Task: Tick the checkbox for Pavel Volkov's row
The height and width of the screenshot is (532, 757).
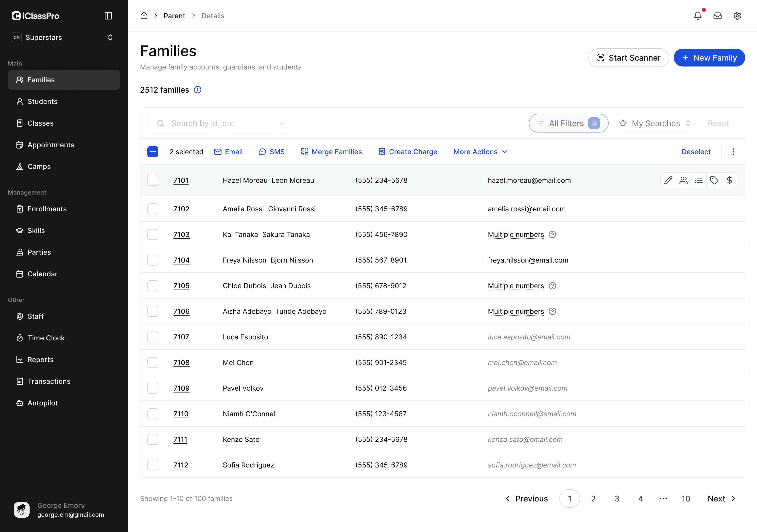Action: 153,388
